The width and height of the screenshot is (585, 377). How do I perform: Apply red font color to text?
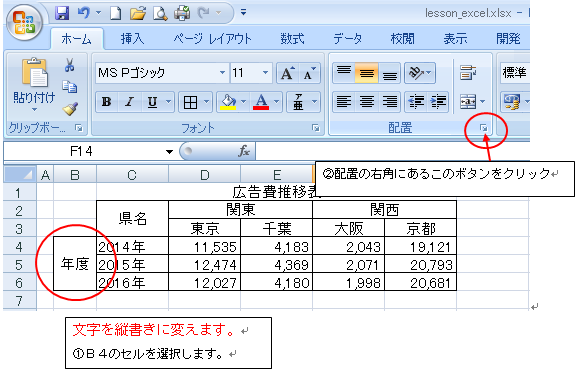pyautogui.click(x=261, y=102)
